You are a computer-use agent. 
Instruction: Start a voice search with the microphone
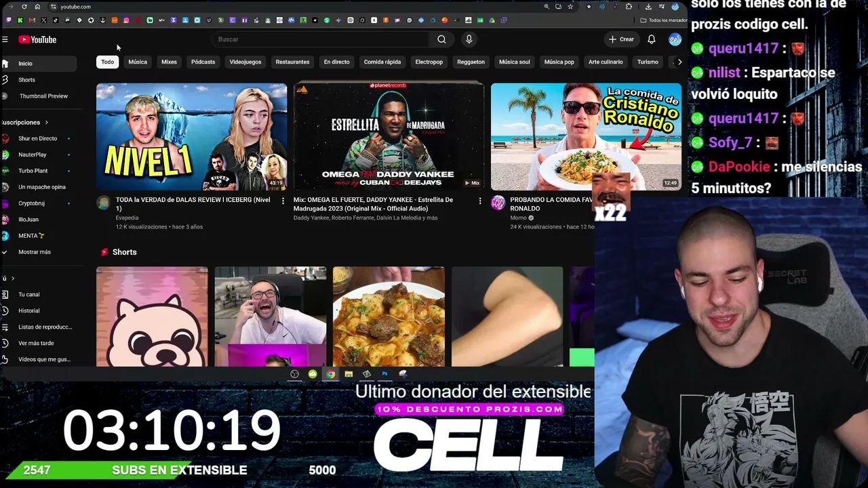(469, 39)
